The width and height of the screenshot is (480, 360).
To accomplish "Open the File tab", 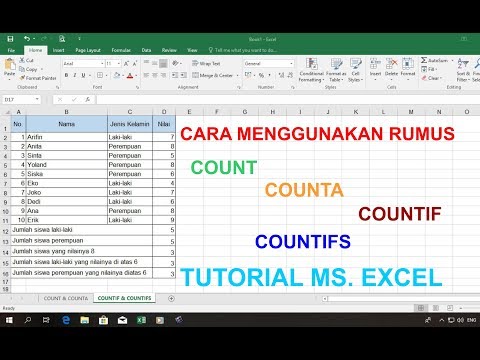I will coord(11,50).
